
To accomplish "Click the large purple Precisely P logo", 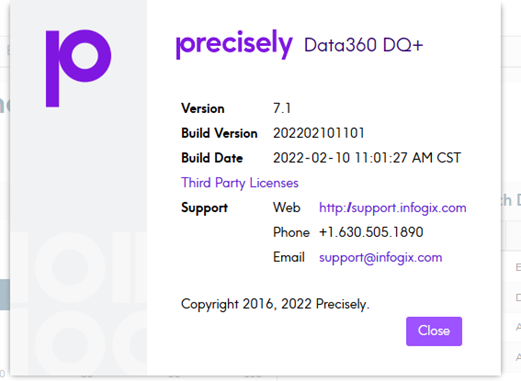I will [x=78, y=68].
